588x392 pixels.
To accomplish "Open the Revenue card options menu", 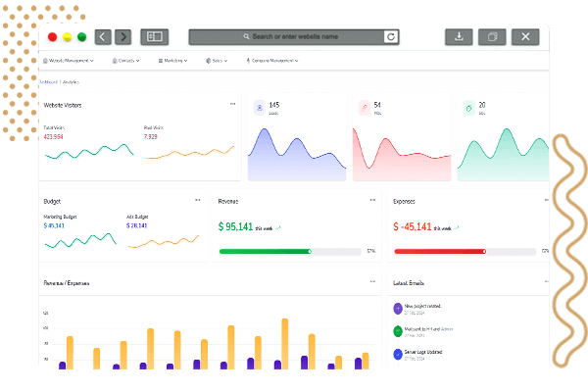I will pos(372,200).
